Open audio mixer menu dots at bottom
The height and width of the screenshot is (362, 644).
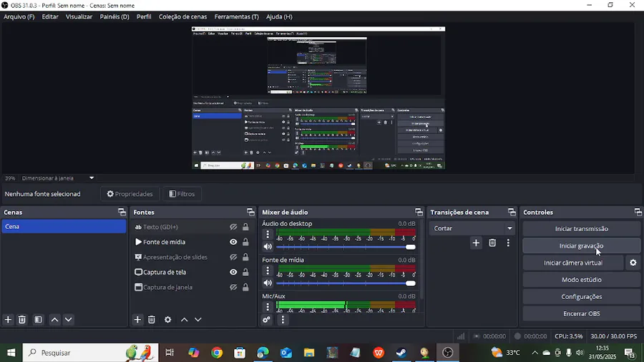(283, 319)
